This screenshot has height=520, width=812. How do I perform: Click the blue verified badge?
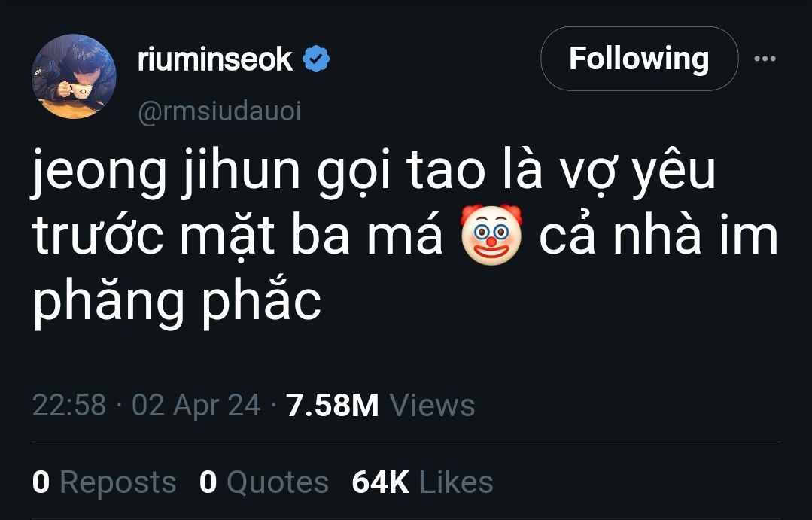pos(316,59)
